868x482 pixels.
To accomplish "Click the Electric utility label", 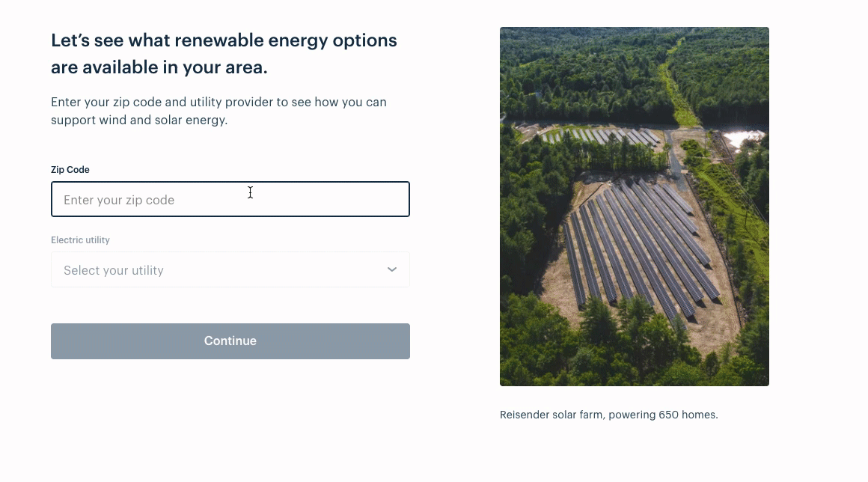I will (80, 240).
